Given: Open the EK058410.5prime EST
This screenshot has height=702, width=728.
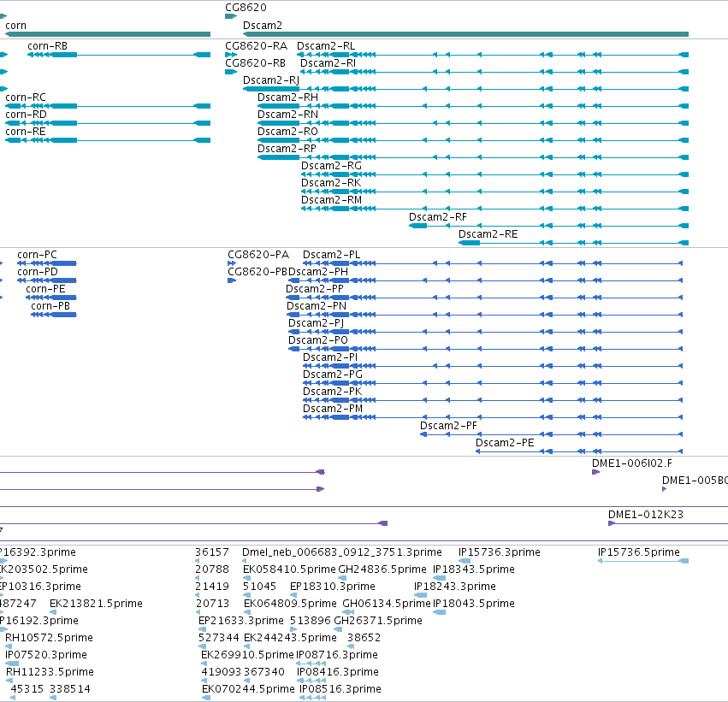Looking at the screenshot, I should [x=246, y=578].
